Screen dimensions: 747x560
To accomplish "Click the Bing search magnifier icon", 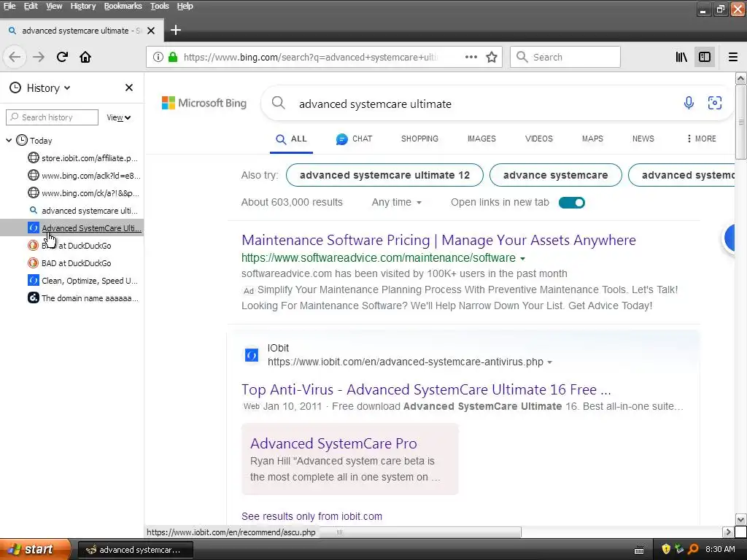I will [278, 103].
